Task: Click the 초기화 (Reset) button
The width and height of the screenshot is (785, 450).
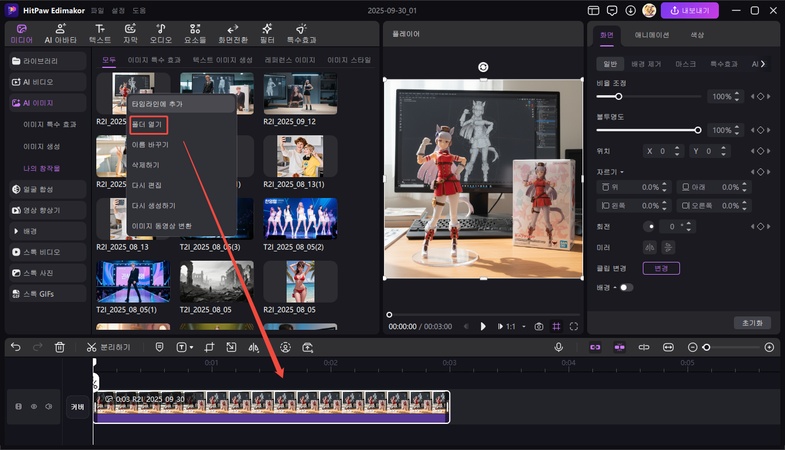Action: (x=752, y=323)
